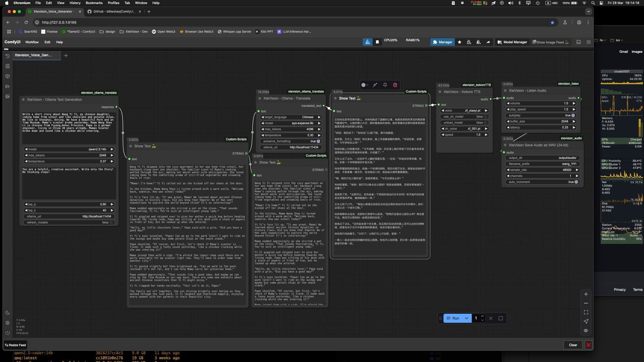Screen dimensions: 644x362
Task: Toggle the bottom panel icon
Action: (x=579, y=42)
